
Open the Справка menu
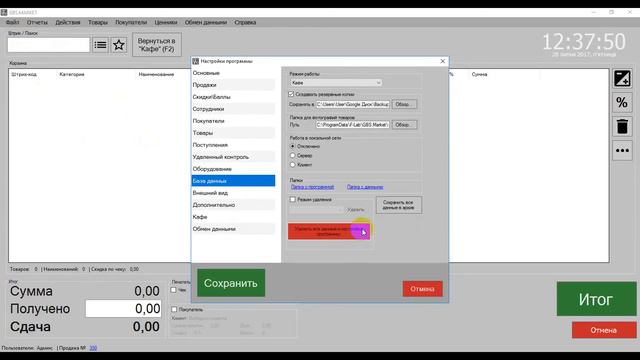[x=245, y=22]
